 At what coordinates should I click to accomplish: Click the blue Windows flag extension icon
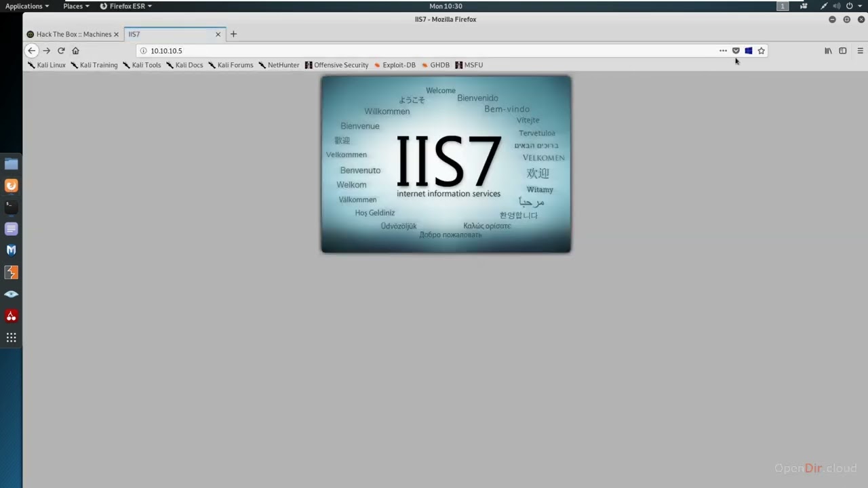click(x=749, y=51)
